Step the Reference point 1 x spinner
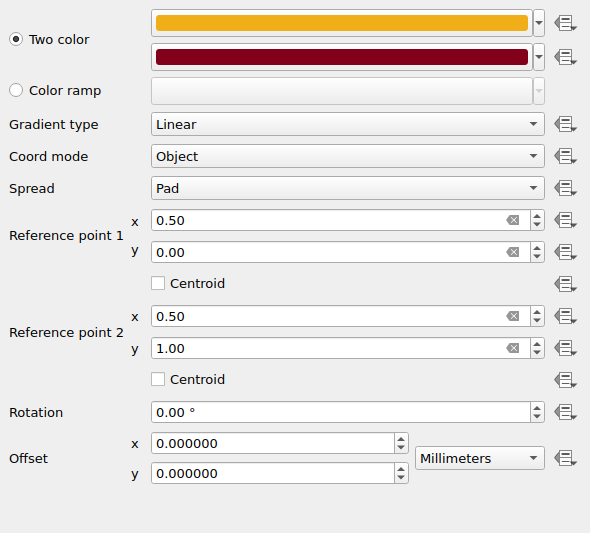The width and height of the screenshot is (590, 533). coord(537,220)
